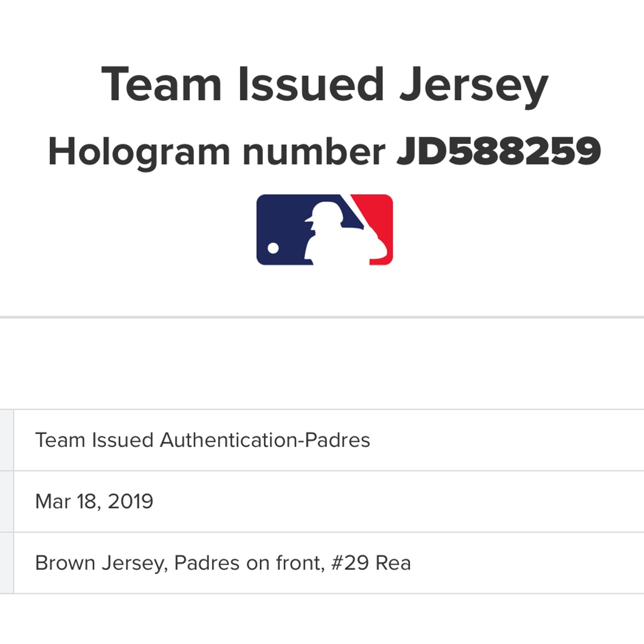Click the word "Jersey" in the heading
Screen dimensions: 644x644
click(473, 85)
